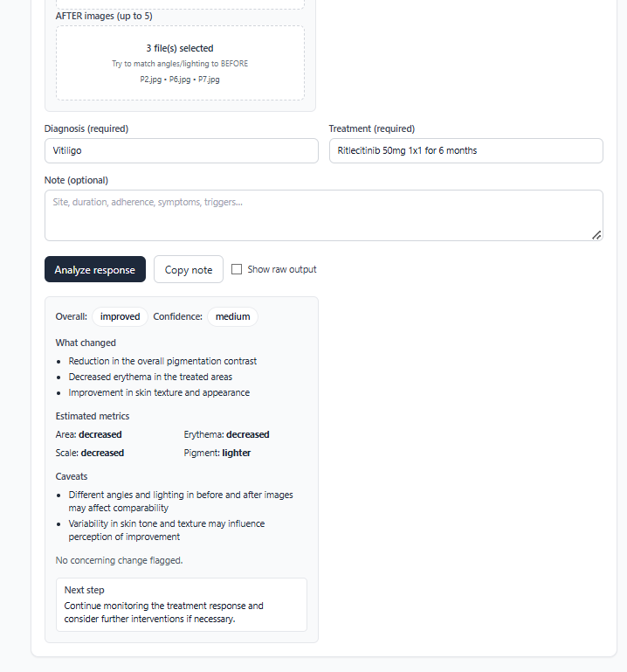This screenshot has width=627, height=672.
Task: Select the Next step recommendation box
Action: point(181,604)
